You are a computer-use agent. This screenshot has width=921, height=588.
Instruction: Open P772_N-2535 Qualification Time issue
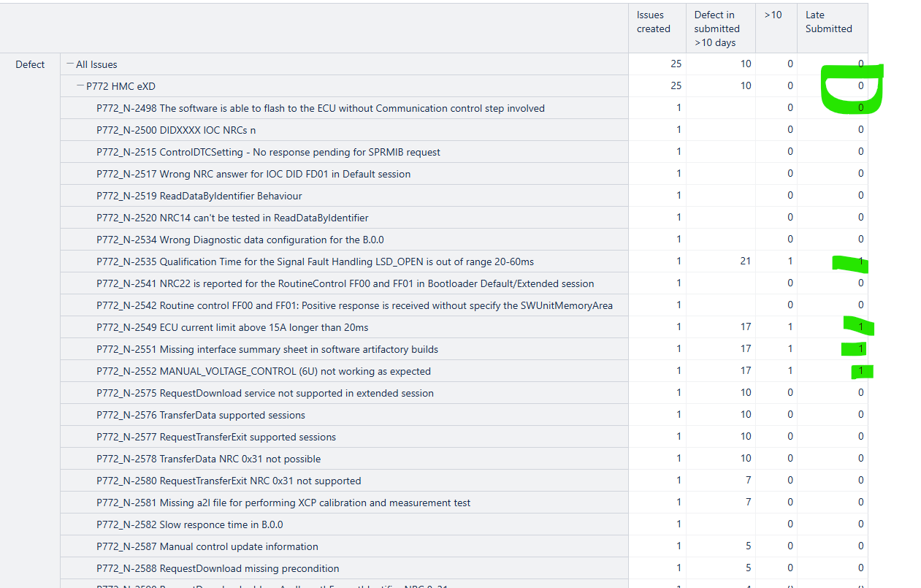click(x=320, y=261)
